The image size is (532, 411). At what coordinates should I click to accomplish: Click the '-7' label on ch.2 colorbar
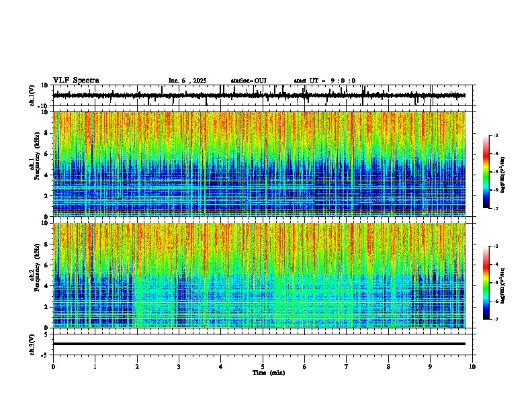[x=496, y=319]
